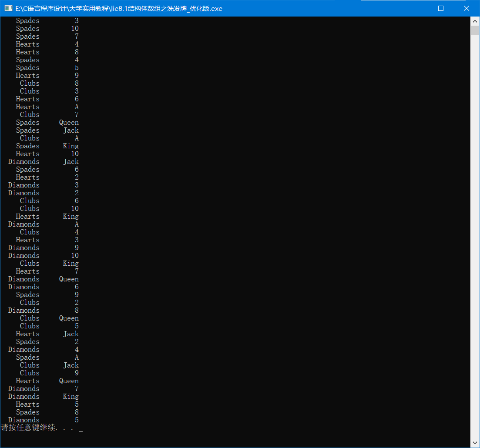
Task: Close the console window
Action: coord(467,8)
